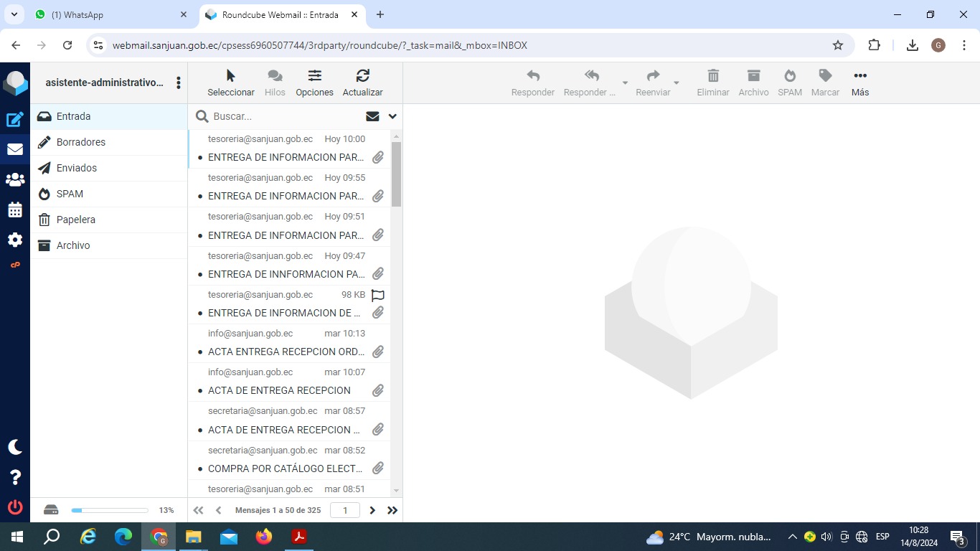Viewport: 980px width, 551px height.
Task: Click the Seleccionar cursor tool
Action: click(x=230, y=83)
